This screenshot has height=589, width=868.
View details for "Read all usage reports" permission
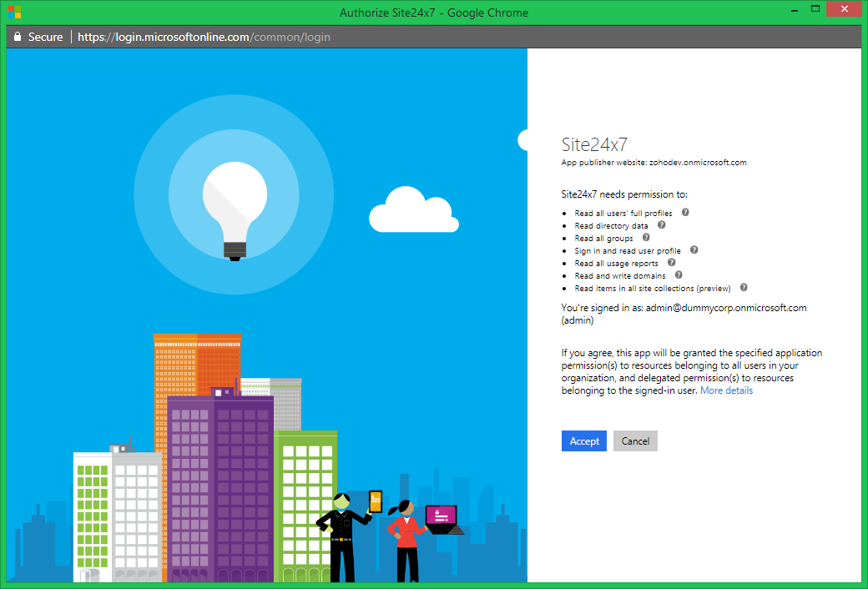(x=671, y=263)
